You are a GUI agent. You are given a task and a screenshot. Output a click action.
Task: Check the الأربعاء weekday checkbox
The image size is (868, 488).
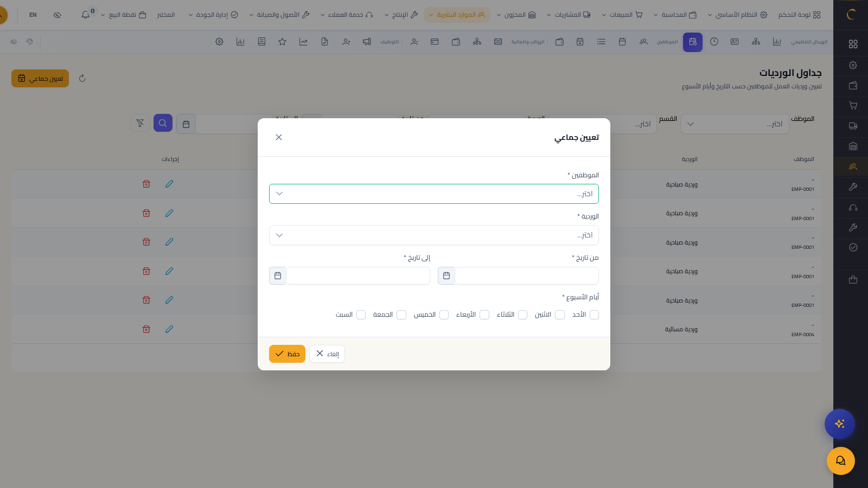pos(484,315)
